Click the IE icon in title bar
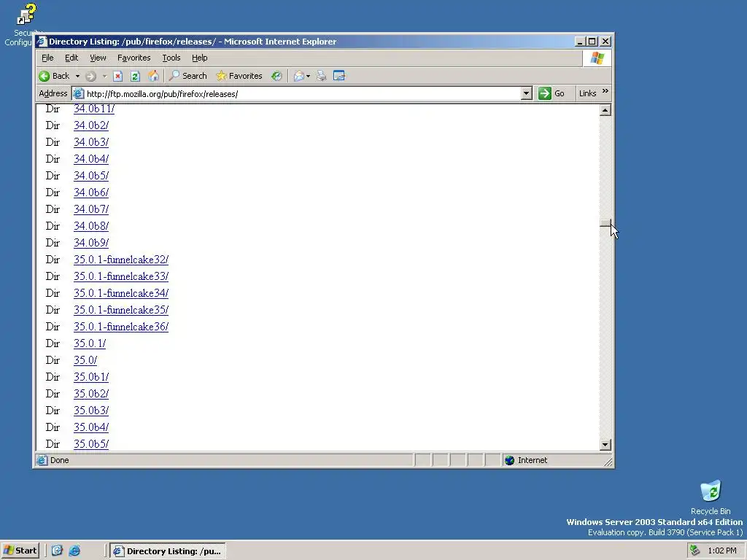747x560 pixels. click(42, 42)
